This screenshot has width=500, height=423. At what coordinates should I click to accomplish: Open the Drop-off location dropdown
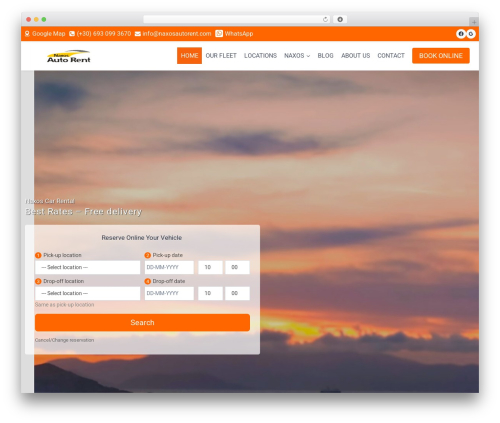pyautogui.click(x=88, y=293)
